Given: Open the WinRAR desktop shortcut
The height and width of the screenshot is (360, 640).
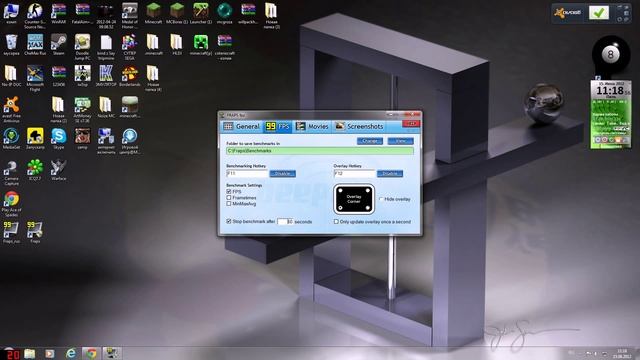Looking at the screenshot, I should pos(59,13).
